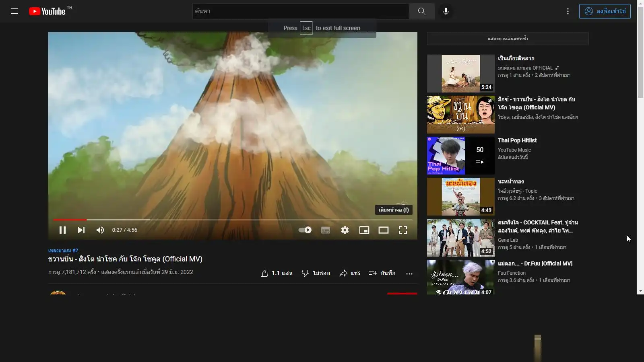
Task: Toggle subtitles/closed captions
Action: click(326, 230)
